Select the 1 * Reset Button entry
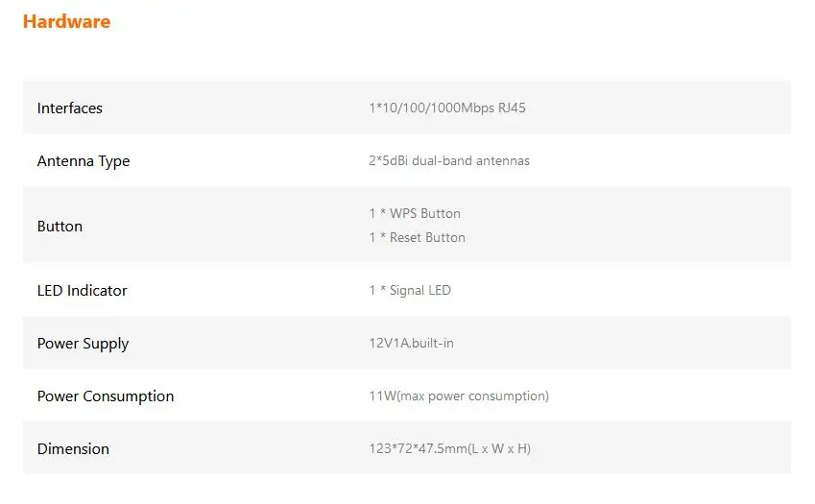The image size is (815, 504). tap(417, 238)
